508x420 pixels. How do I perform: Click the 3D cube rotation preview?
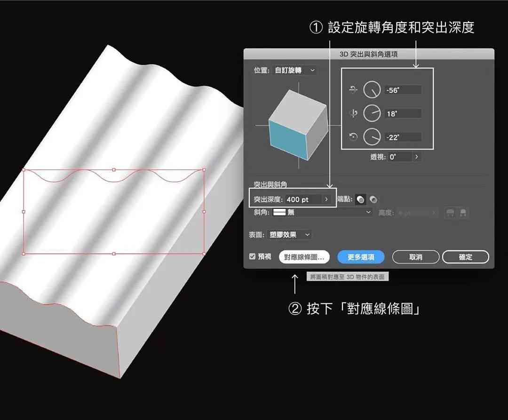pyautogui.click(x=298, y=125)
